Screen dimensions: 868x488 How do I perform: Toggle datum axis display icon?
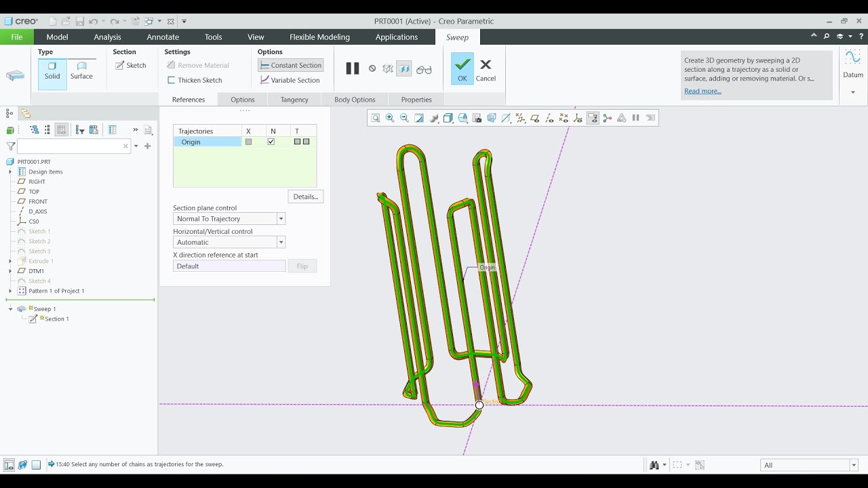coord(549,118)
